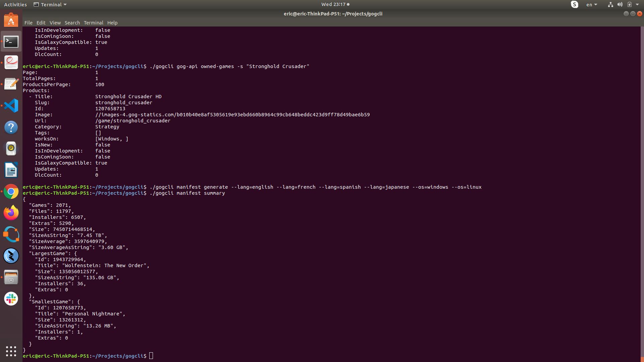Click the Category value Strategy
Screen dimensions: 644x362
(107, 127)
